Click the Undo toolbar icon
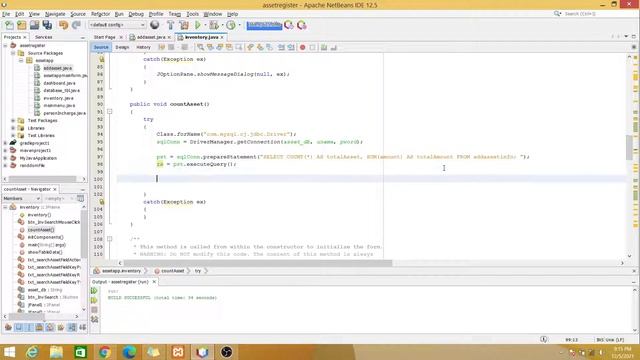Image resolution: width=640 pixels, height=360 pixels. click(63, 25)
